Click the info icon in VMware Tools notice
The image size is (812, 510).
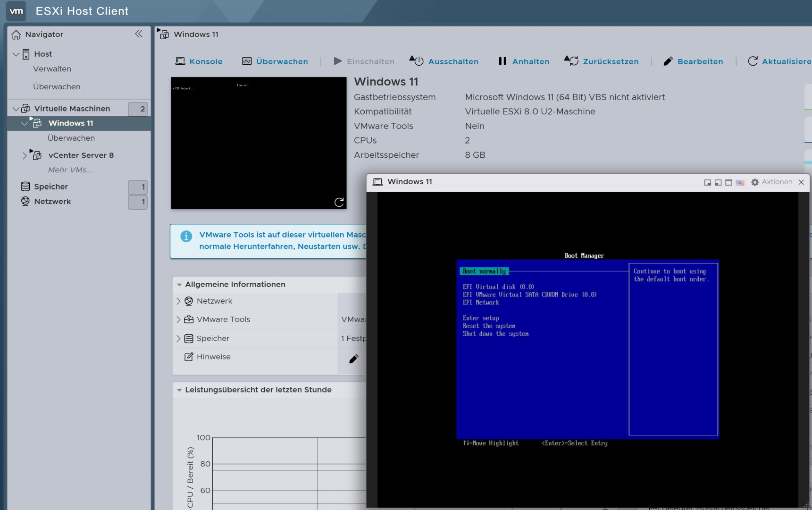[x=186, y=236]
